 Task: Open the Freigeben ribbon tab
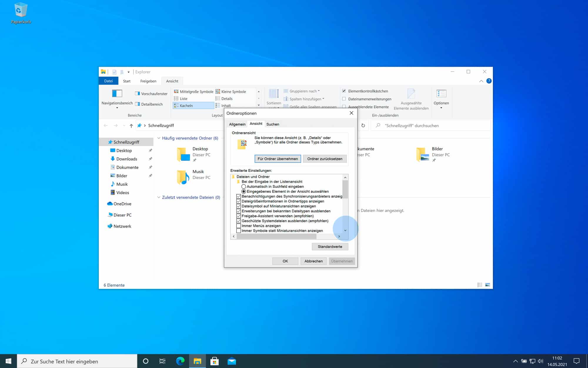(148, 81)
